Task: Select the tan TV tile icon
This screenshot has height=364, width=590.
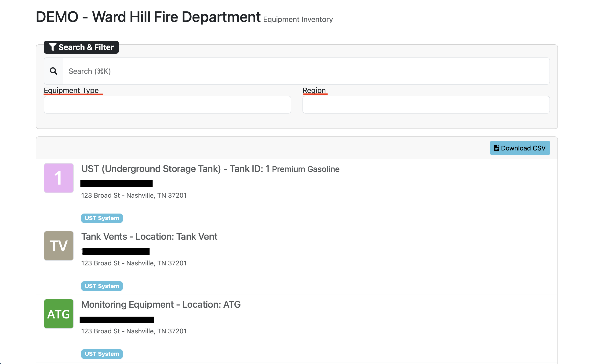Action: tap(58, 246)
